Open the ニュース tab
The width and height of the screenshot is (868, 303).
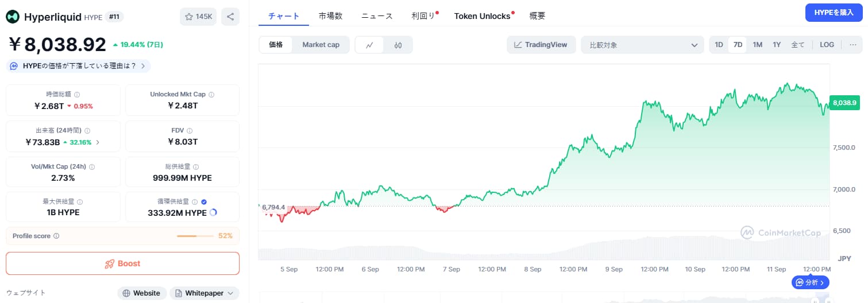coord(377,16)
